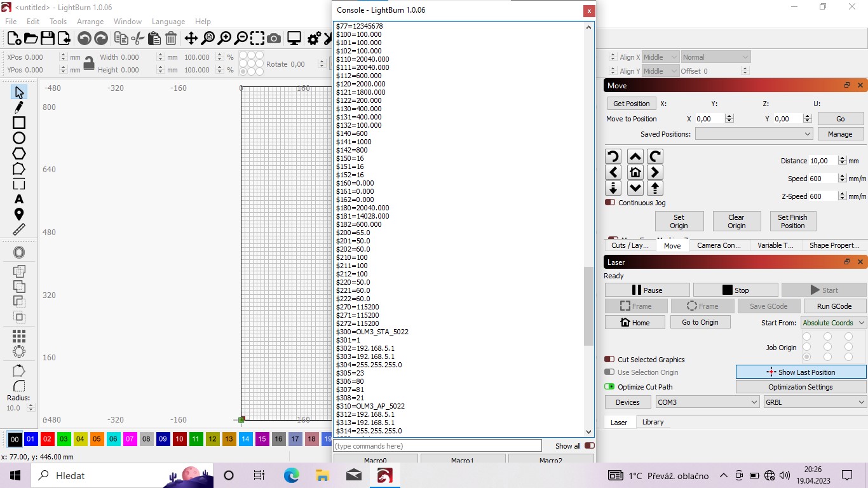Open the Arrange menu
868x488 pixels.
[90, 22]
